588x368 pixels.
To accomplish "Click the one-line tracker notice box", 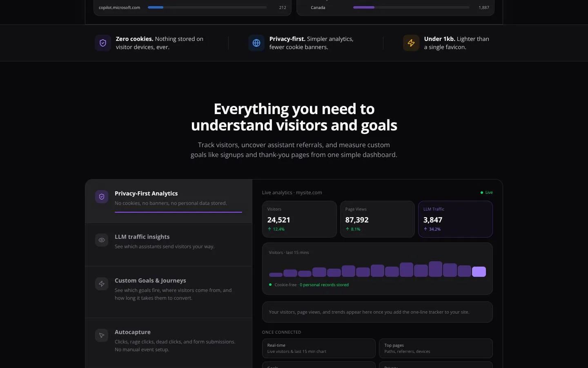I will click(x=377, y=312).
